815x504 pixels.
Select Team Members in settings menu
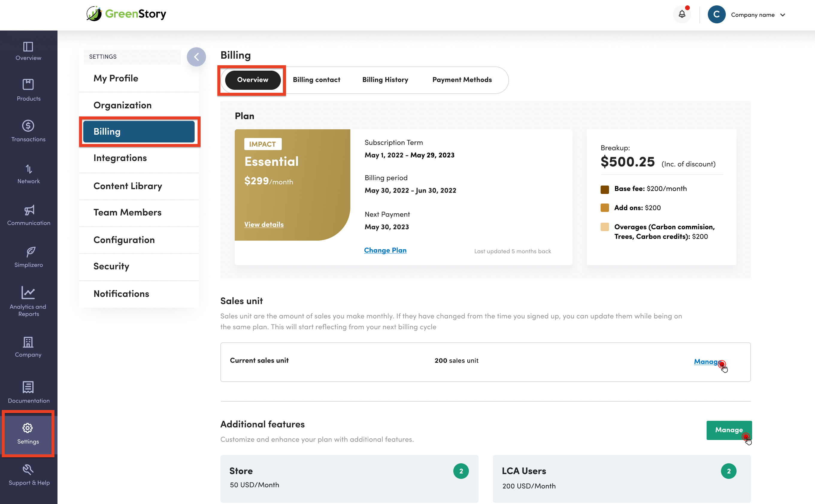point(127,212)
